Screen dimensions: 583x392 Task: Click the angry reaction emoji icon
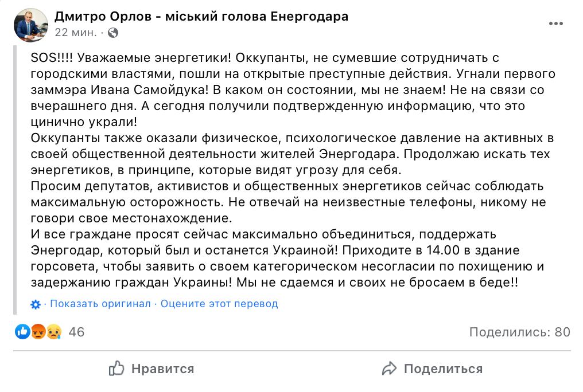[x=38, y=331]
